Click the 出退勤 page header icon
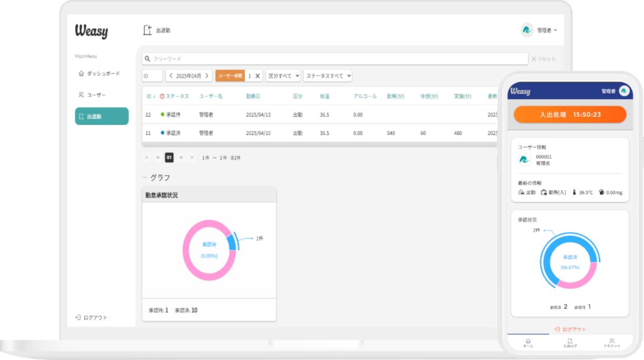 (148, 30)
